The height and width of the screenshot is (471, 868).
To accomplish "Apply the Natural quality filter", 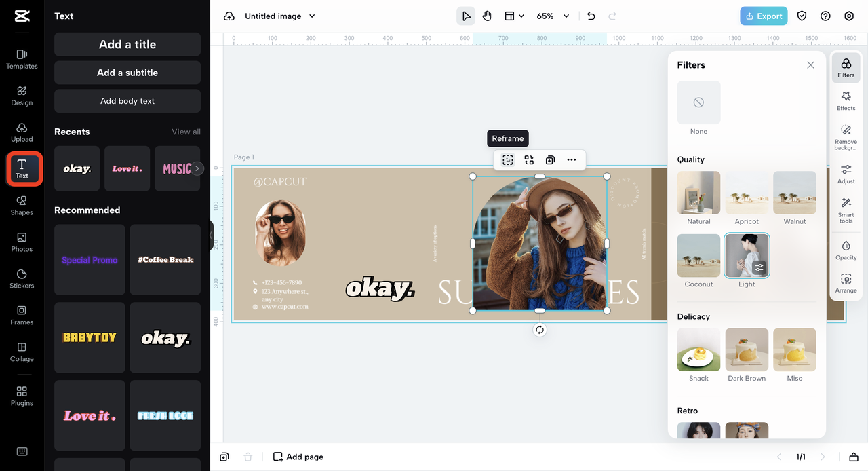I will coord(698,192).
